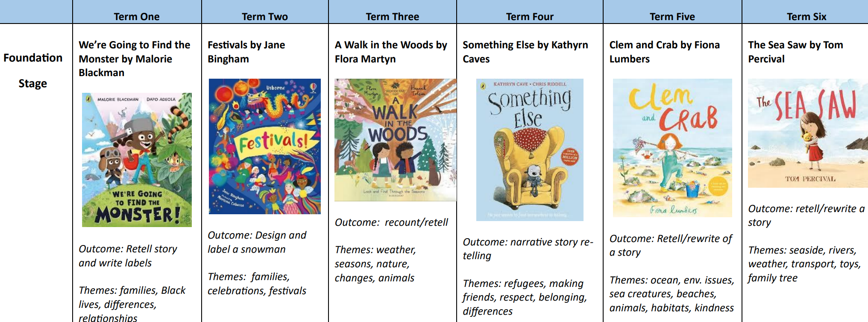This screenshot has width=868, height=322.
Task: Select the Clem and Crab cover image
Action: 672,148
